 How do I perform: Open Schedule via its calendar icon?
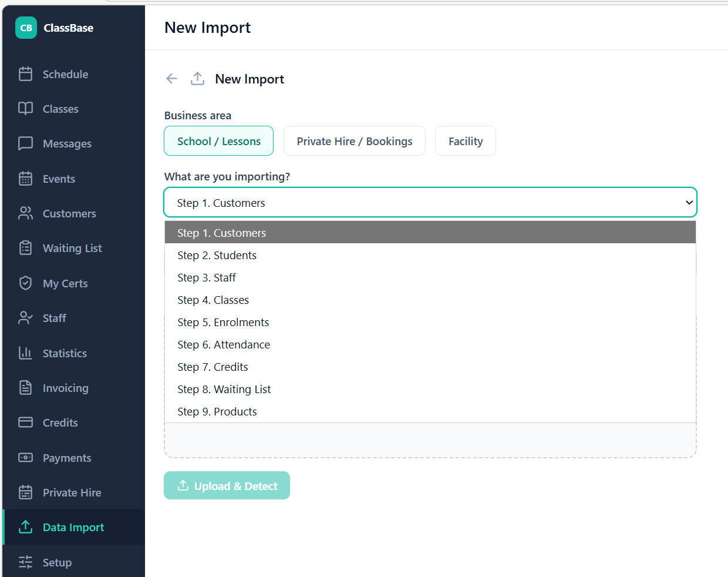(x=25, y=74)
